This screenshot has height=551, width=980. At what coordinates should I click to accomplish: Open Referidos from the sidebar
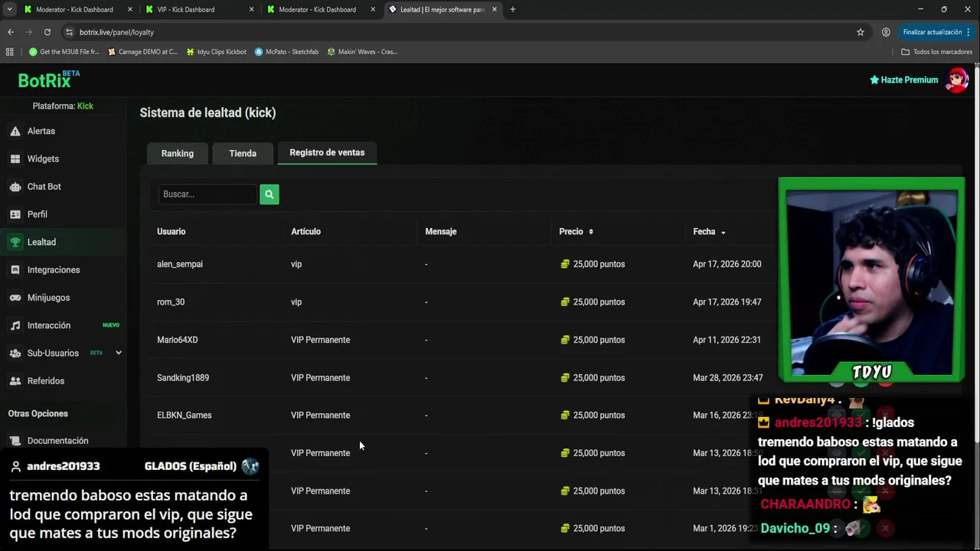(45, 381)
